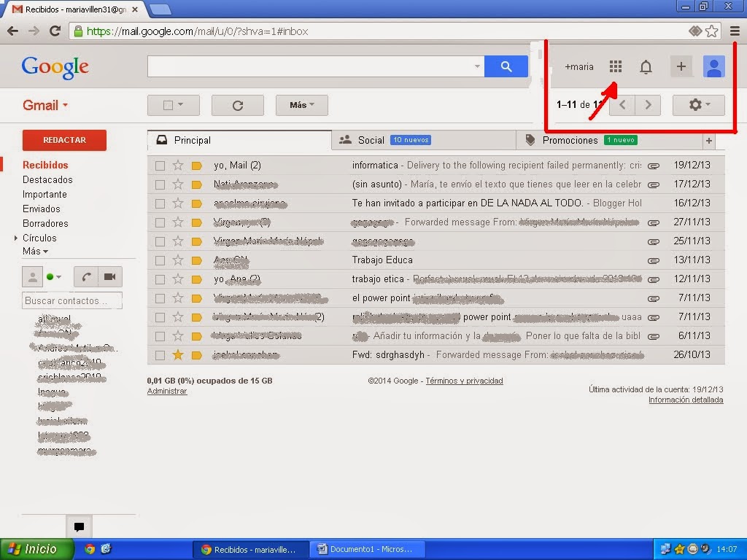Open the +maria Google+ link
Viewport: 747px width, 560px height.
[578, 66]
